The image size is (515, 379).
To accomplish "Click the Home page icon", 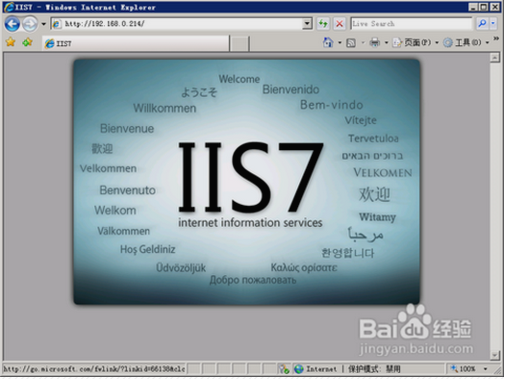I will 328,42.
